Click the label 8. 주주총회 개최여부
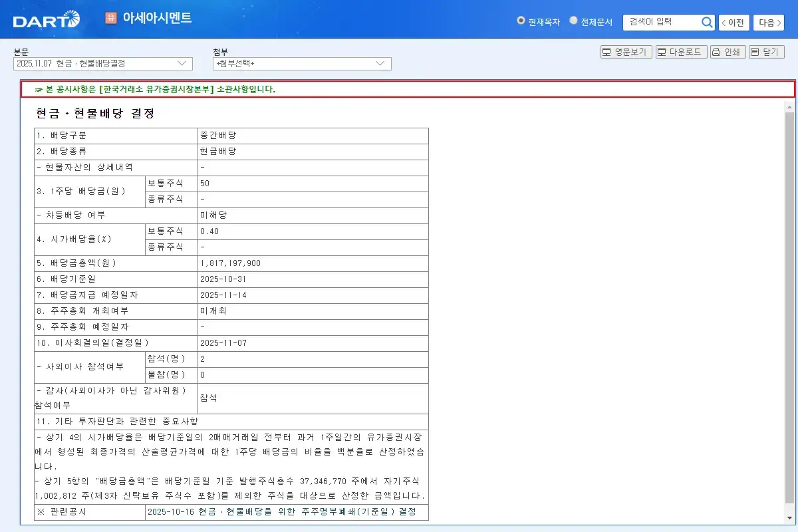Viewport: 798px width, 532px height. coord(82,311)
